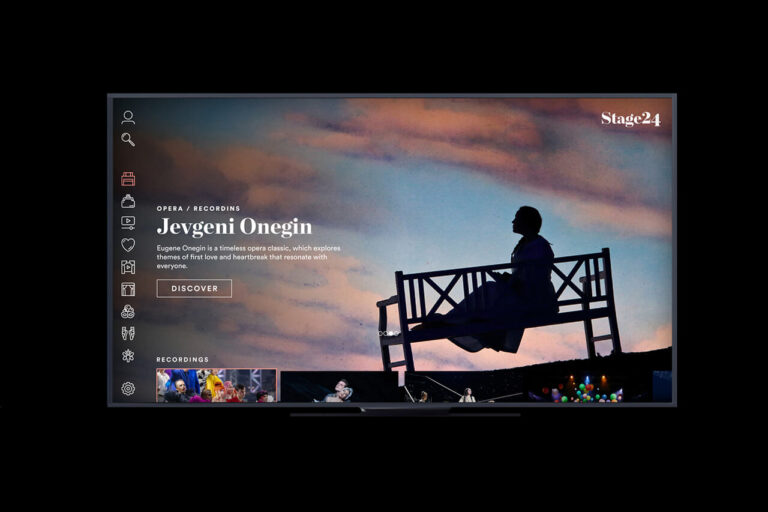
Task: Open the ballet shoes icon
Action: (x=128, y=333)
